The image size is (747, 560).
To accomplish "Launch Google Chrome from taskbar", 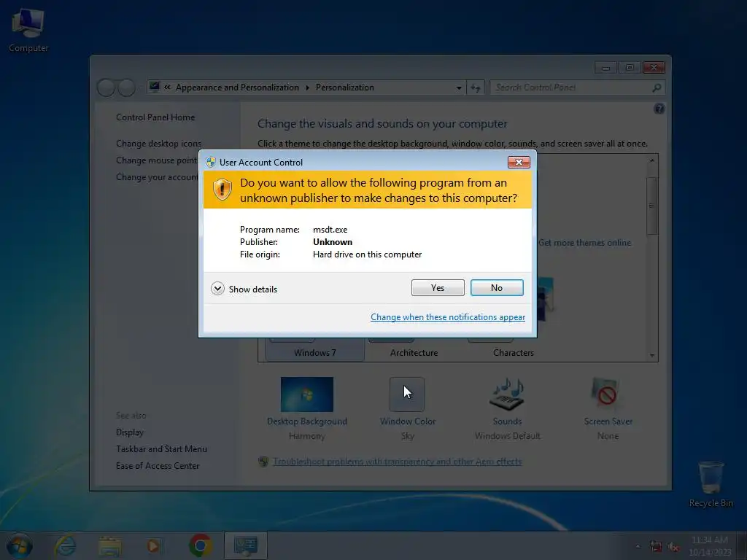I will tap(201, 545).
